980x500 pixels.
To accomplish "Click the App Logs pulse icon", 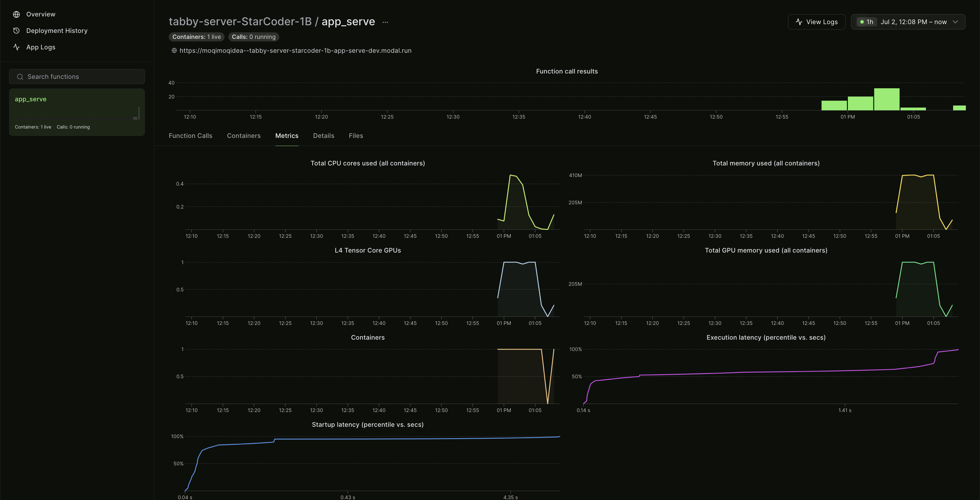I will pos(16,47).
